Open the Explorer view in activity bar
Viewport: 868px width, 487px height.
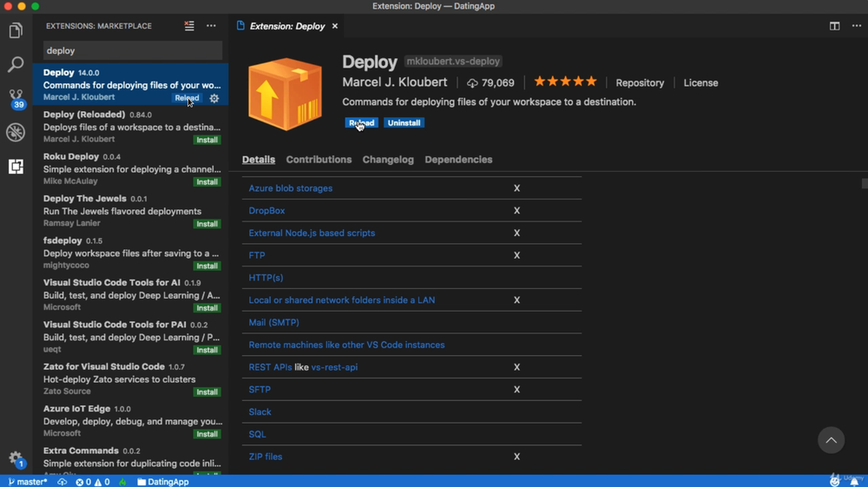click(16, 31)
